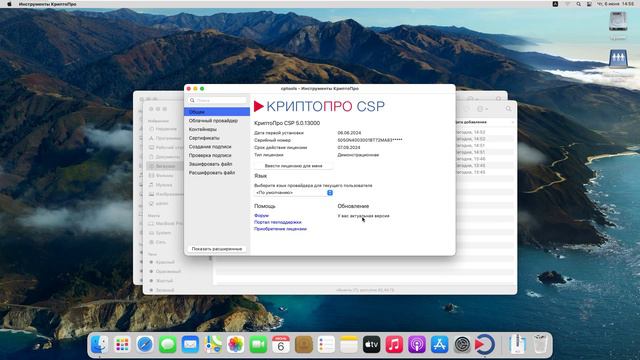Image resolution: width=640 pixels, height=360 pixels.
Task: Open Calendar icon showing 6
Action: pos(281,345)
